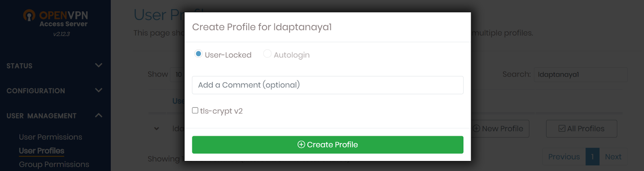Click the green Create Profile button

(x=328, y=145)
